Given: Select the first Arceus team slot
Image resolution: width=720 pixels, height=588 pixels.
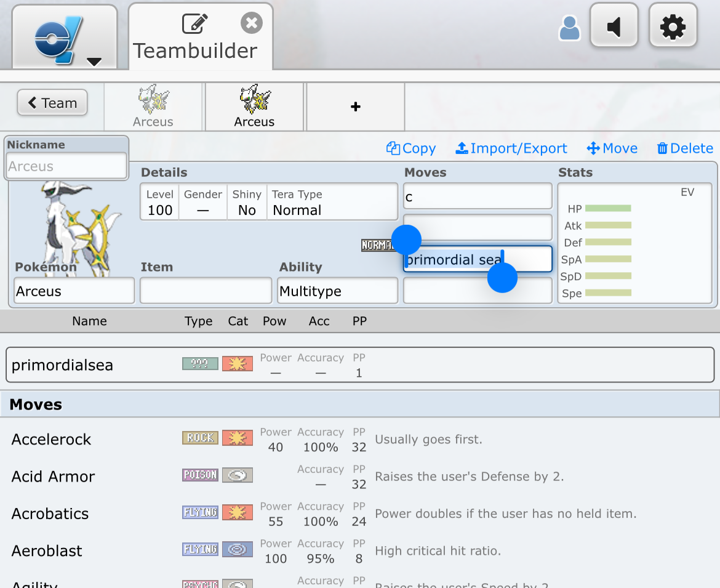Looking at the screenshot, I should tap(153, 107).
